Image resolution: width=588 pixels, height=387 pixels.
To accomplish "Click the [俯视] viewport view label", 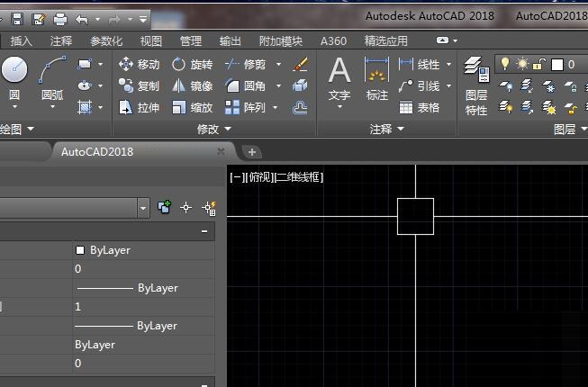I will coord(258,177).
